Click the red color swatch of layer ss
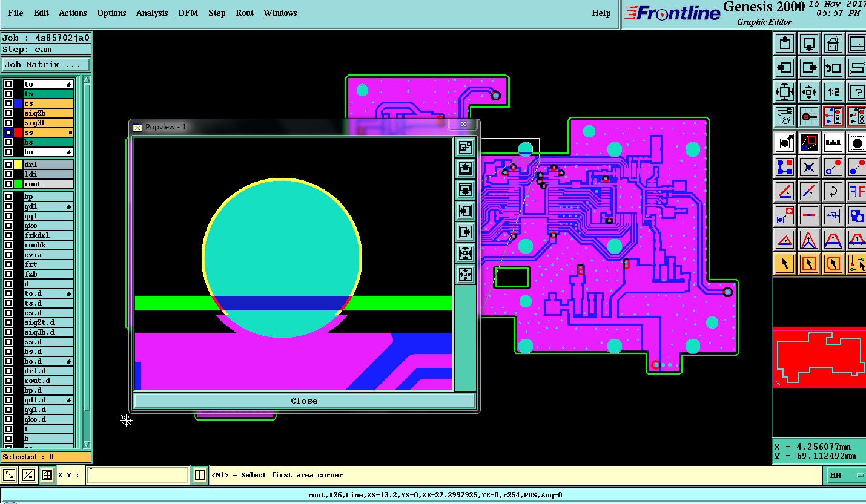Screen dimensions: 866x504 18,133
